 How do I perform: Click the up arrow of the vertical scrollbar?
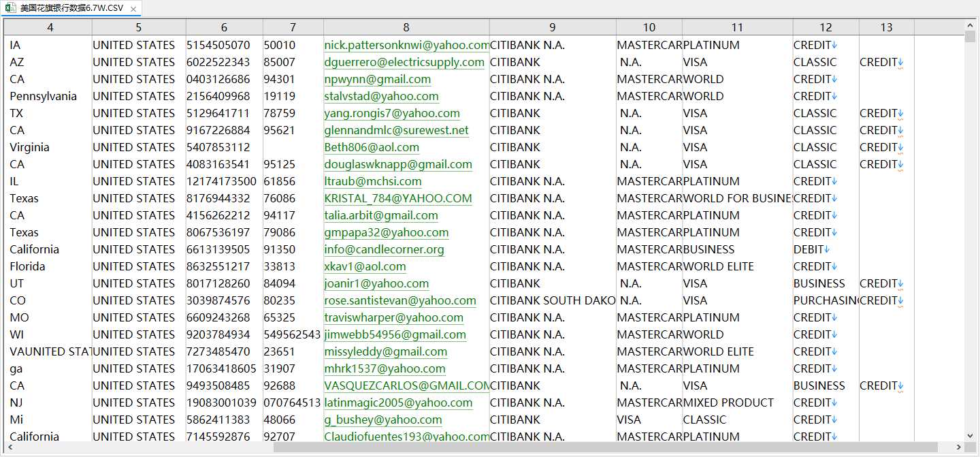point(970,25)
